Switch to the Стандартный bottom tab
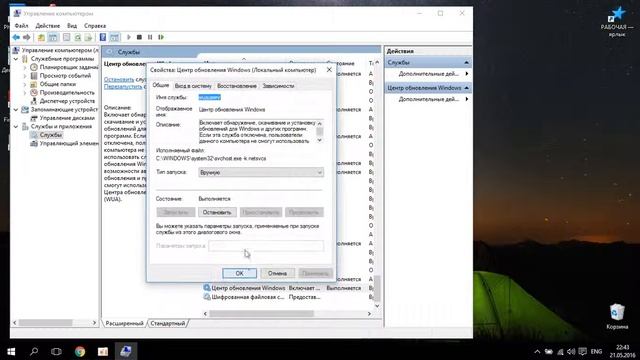 click(167, 323)
